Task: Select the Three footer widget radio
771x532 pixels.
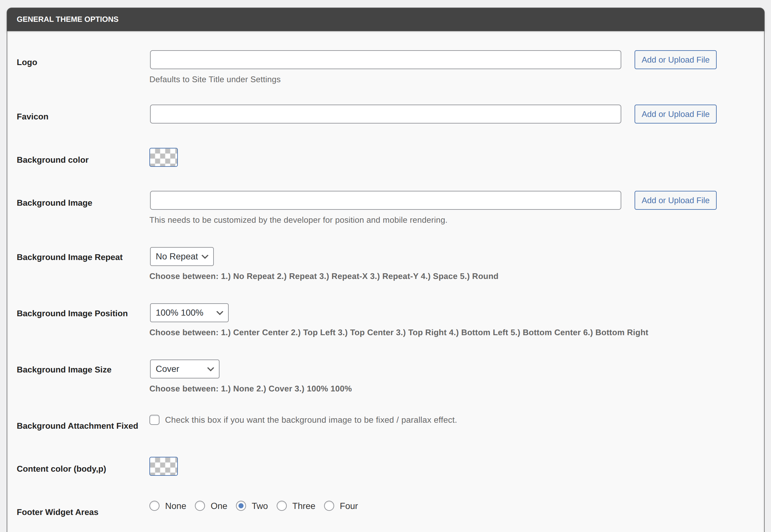Action: (x=281, y=506)
